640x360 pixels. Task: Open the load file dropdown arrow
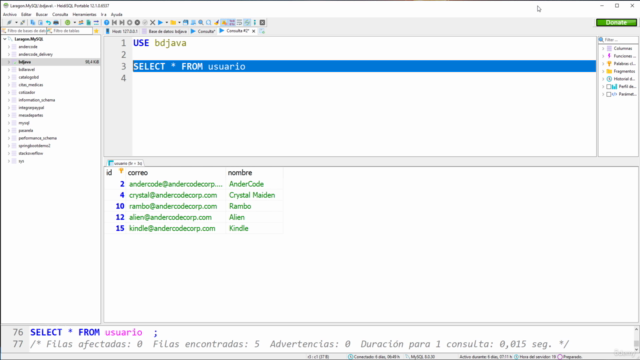179,22
